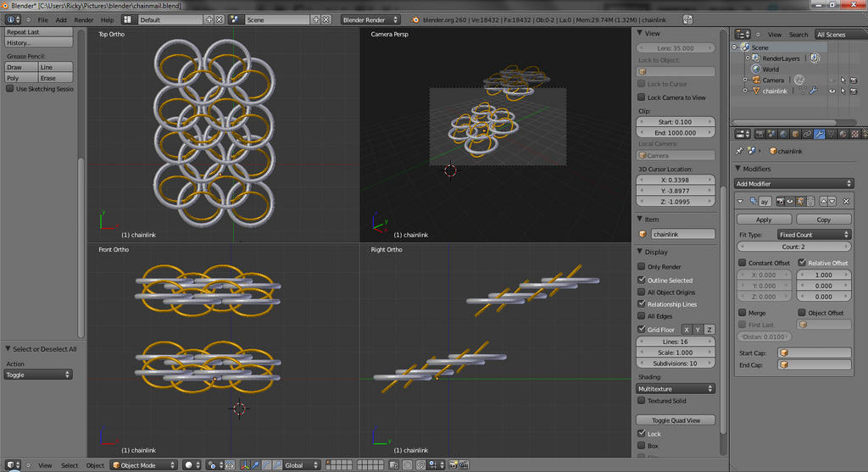The height and width of the screenshot is (472, 868).
Task: Open the modifiers wrench tab in Properties
Action: (x=820, y=134)
